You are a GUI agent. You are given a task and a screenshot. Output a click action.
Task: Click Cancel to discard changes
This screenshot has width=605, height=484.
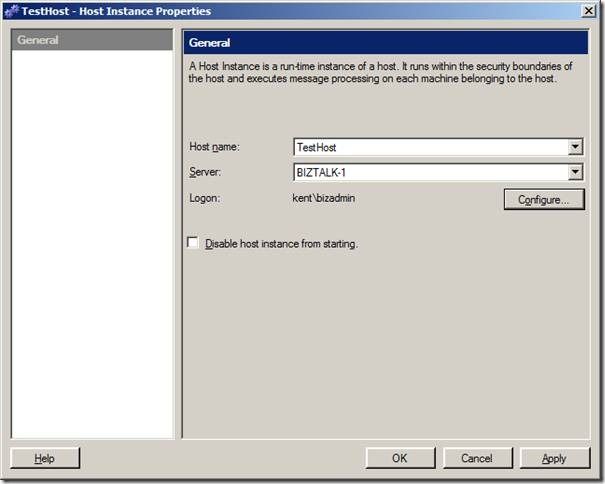(x=478, y=458)
